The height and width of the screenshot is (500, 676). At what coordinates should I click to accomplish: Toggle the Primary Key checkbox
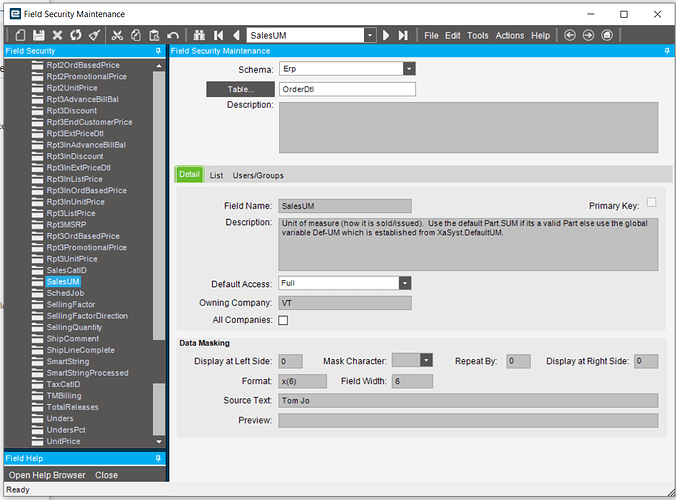(x=651, y=202)
